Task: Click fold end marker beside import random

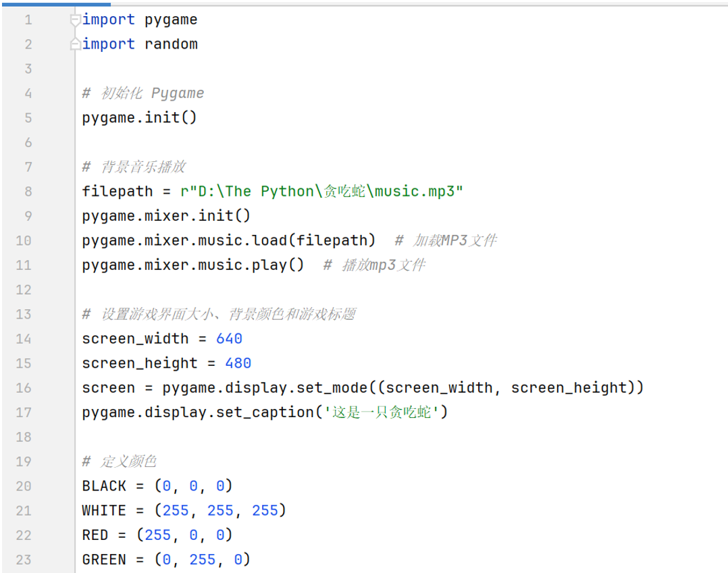Action: click(x=76, y=45)
